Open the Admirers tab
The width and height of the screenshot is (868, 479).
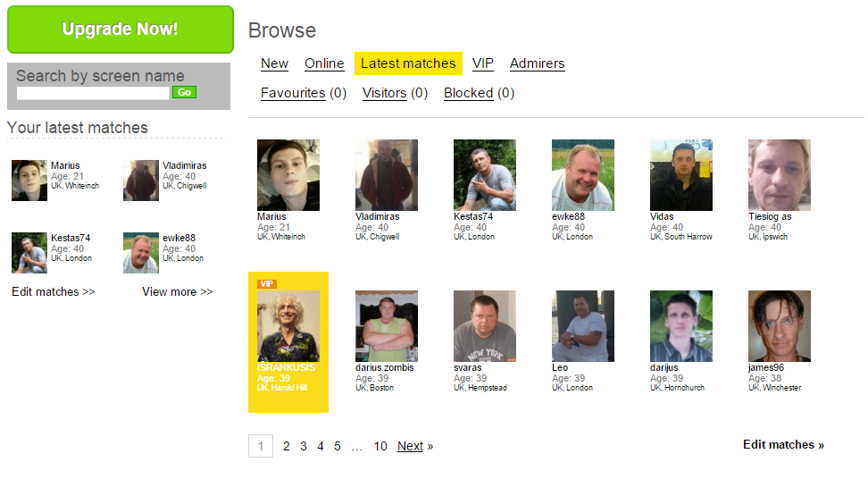tap(537, 63)
